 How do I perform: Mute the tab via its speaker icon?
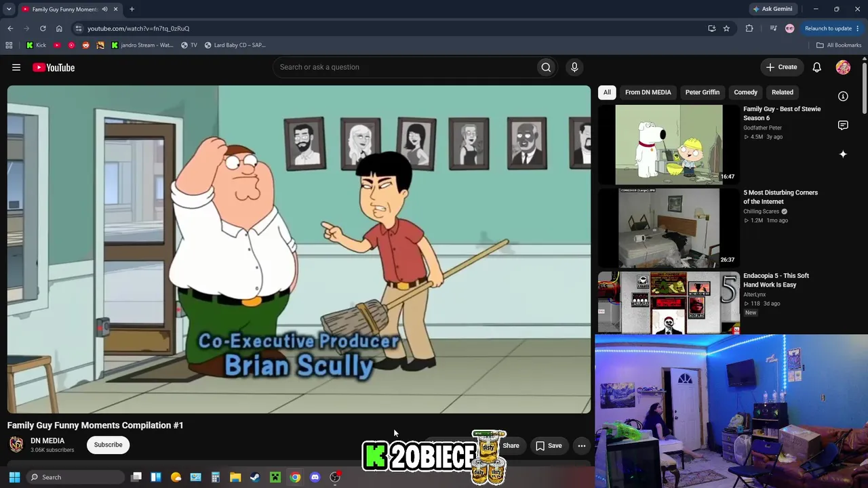point(104,9)
